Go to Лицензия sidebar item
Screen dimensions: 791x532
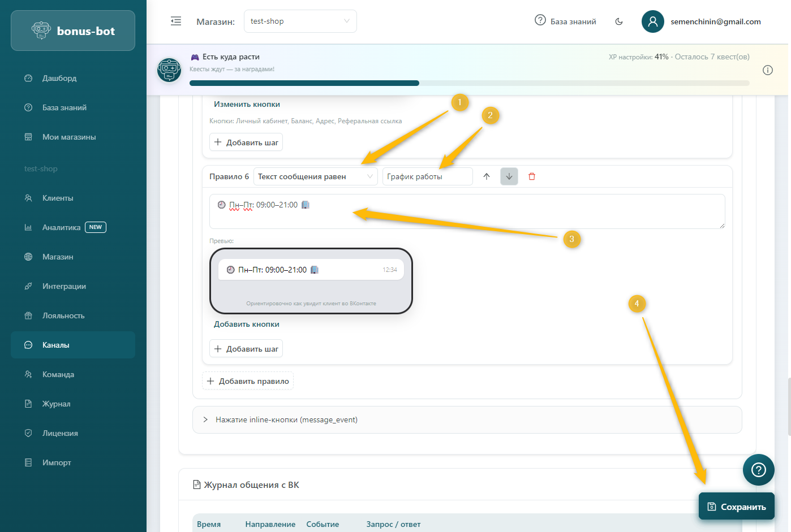[73, 433]
